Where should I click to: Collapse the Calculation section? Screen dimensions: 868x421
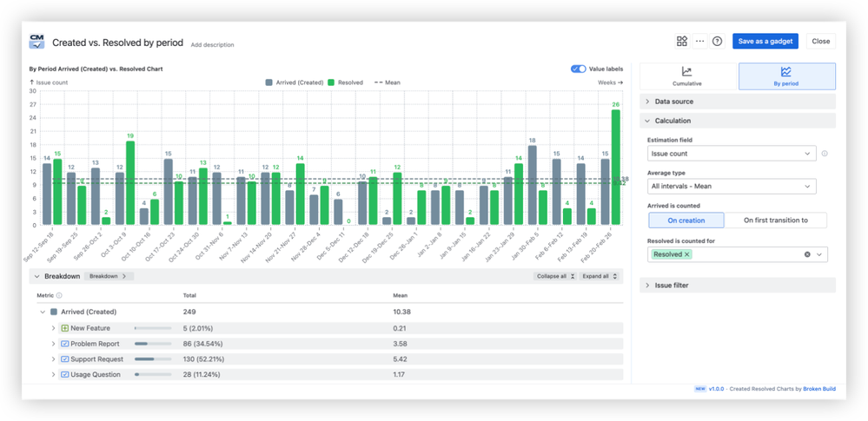[x=738, y=121]
